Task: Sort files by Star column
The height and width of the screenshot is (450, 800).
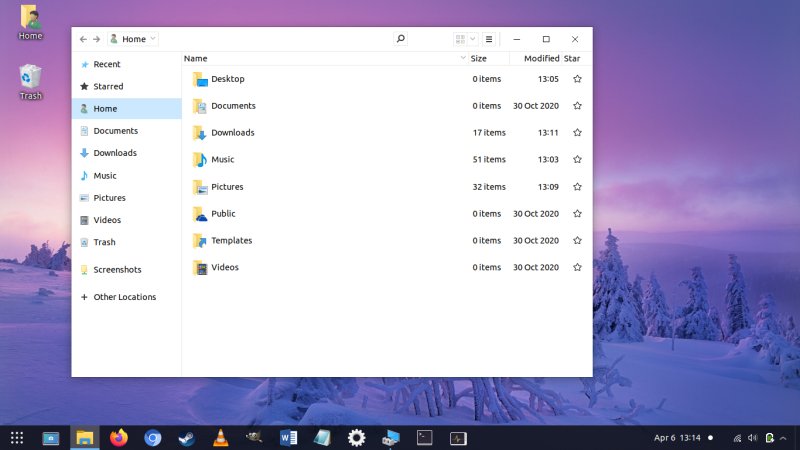Action: click(572, 58)
